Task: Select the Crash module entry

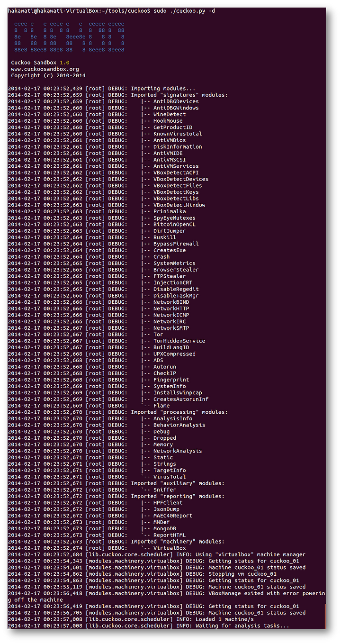Action: pos(162,257)
